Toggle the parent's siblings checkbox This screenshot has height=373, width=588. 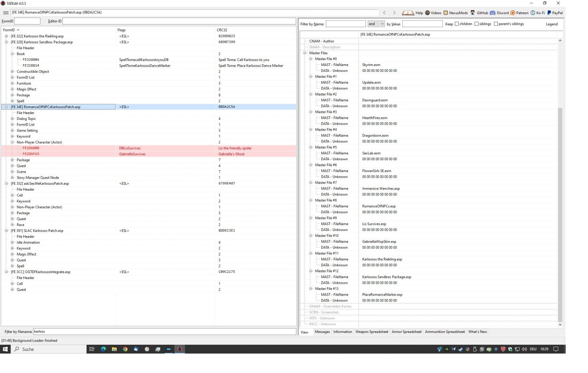point(496,24)
